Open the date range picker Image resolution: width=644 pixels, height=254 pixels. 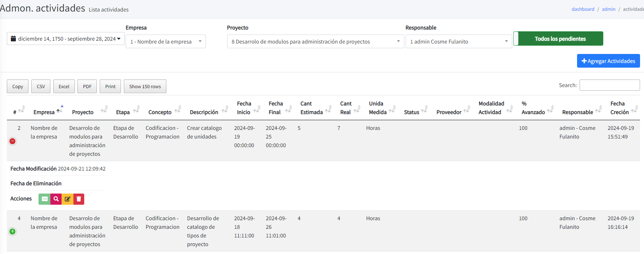click(66, 39)
